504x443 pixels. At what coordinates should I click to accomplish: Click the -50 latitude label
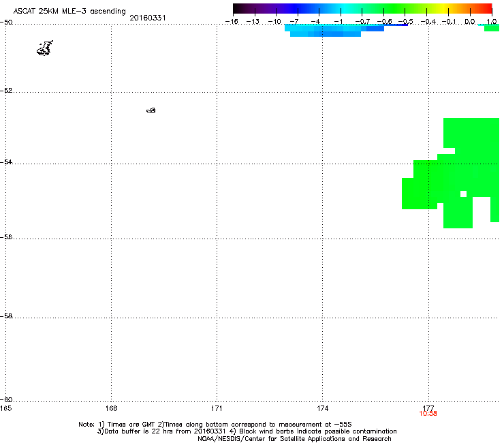pos(6,22)
